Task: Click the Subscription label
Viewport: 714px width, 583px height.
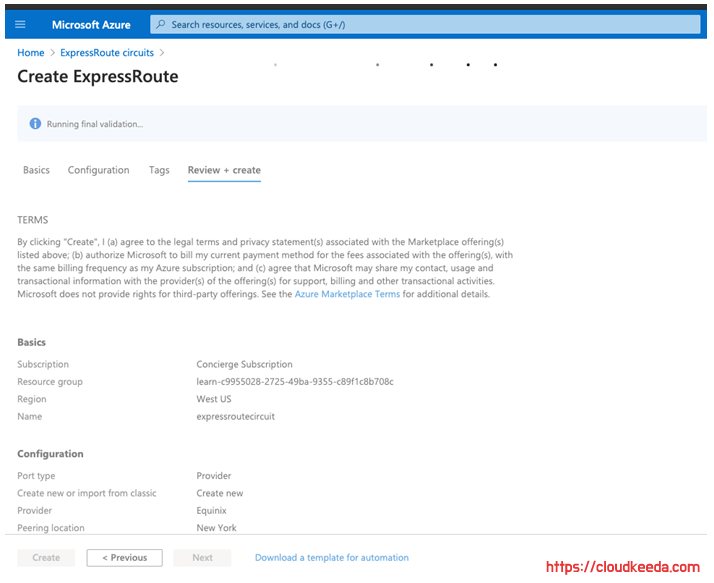Action: point(43,364)
